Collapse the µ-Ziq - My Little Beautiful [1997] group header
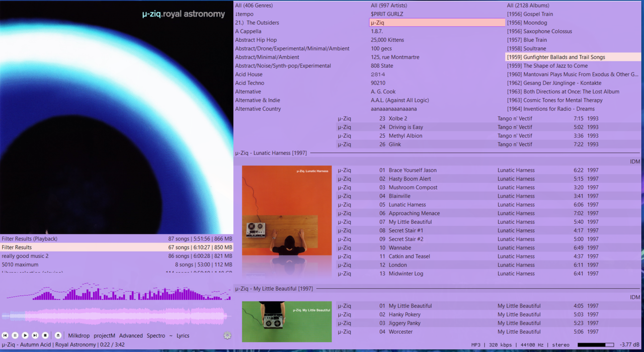 tap(438, 289)
